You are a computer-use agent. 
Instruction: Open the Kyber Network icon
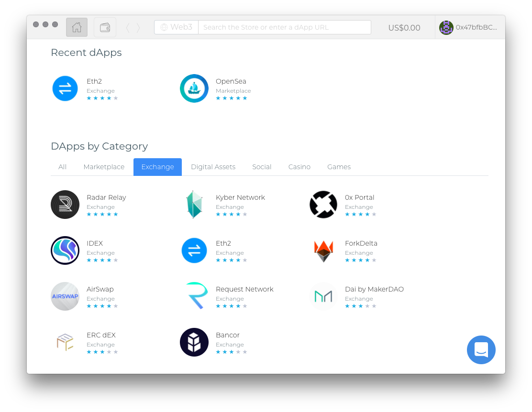point(194,205)
